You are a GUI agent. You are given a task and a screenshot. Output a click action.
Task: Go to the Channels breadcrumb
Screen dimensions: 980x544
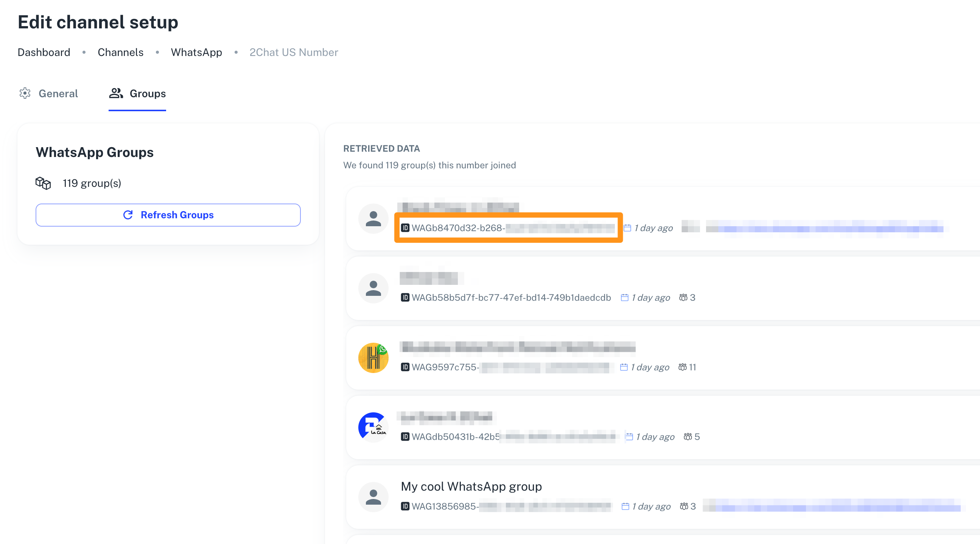point(120,53)
